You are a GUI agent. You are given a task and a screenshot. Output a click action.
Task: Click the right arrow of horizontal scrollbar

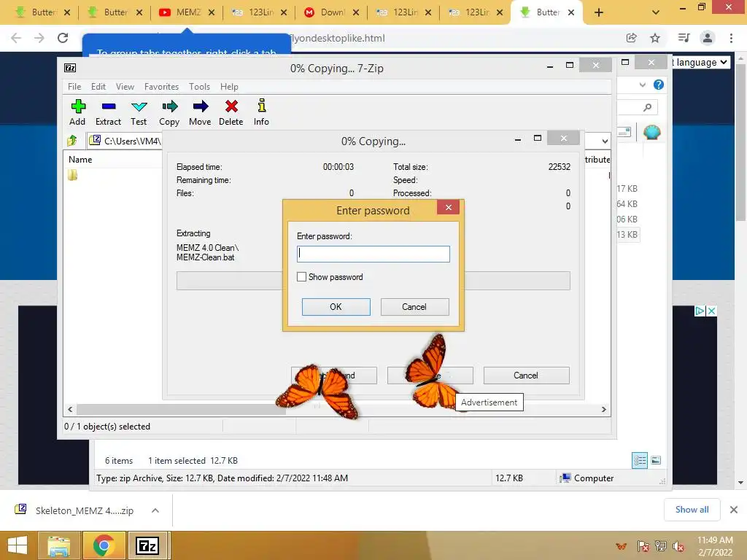point(603,410)
